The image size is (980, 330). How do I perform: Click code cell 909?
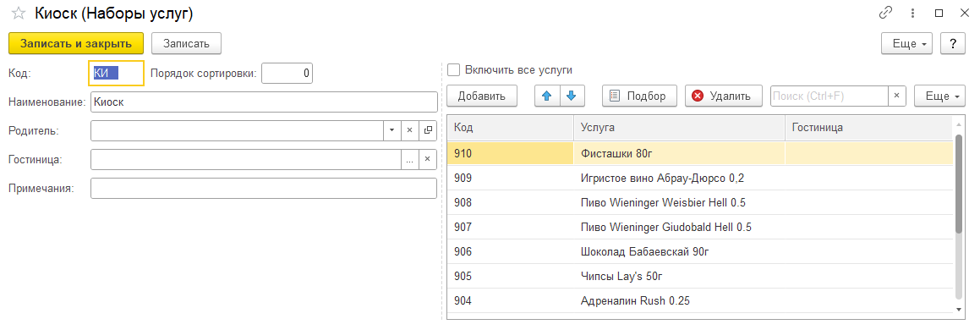(x=511, y=178)
